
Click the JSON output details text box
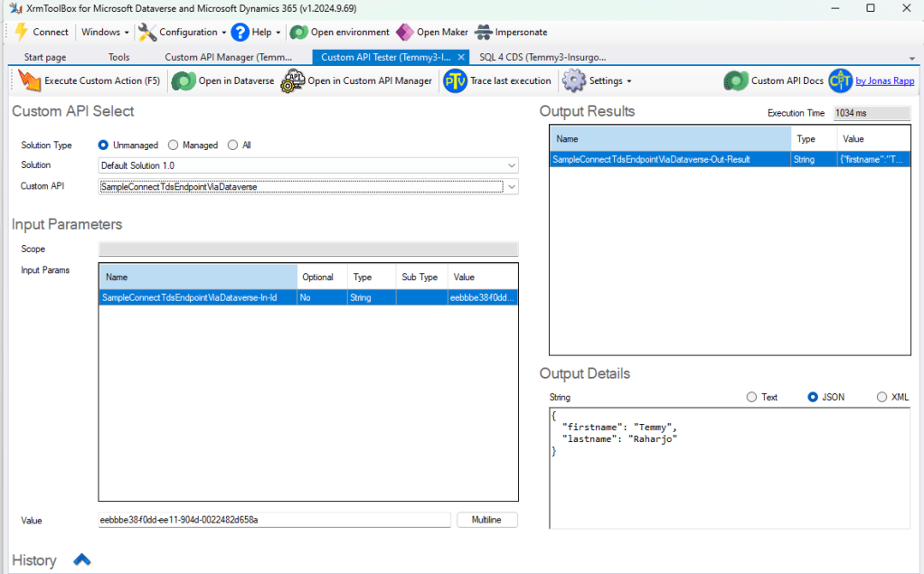point(730,468)
